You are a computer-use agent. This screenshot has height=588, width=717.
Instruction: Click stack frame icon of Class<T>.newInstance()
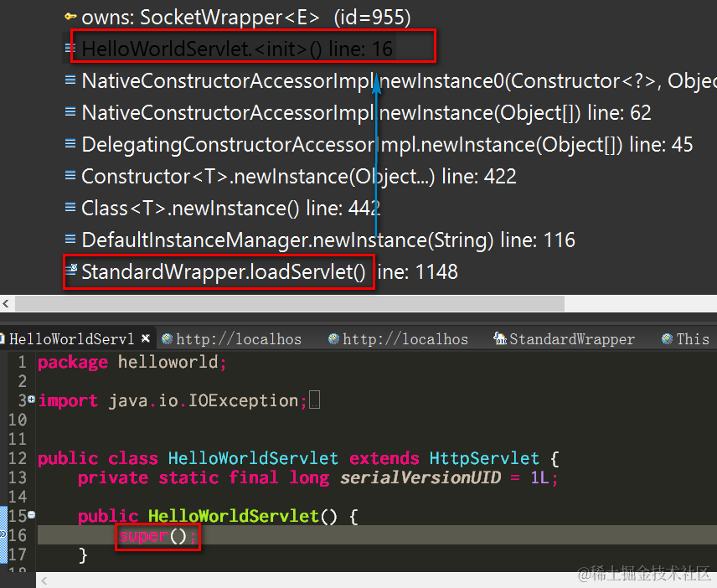pyautogui.click(x=70, y=207)
